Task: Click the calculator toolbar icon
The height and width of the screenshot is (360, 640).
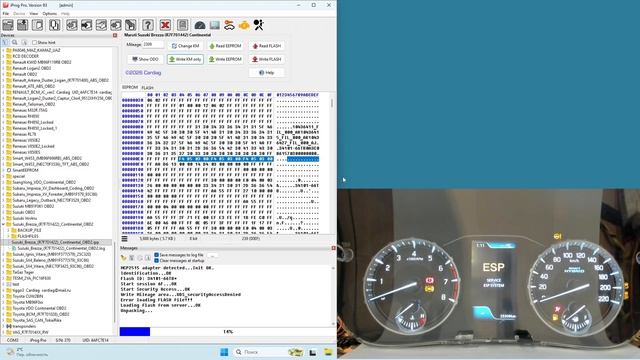Action: click(182, 25)
